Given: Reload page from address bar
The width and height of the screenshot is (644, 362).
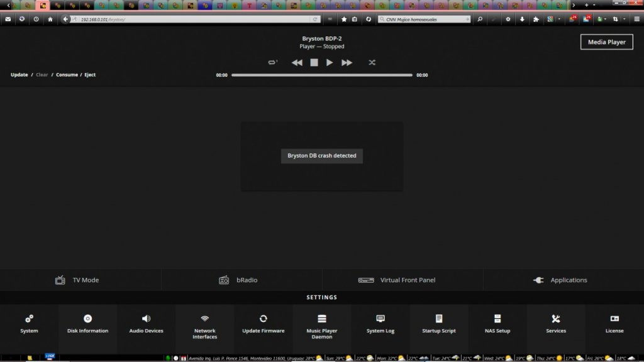Looking at the screenshot, I should pyautogui.click(x=315, y=19).
